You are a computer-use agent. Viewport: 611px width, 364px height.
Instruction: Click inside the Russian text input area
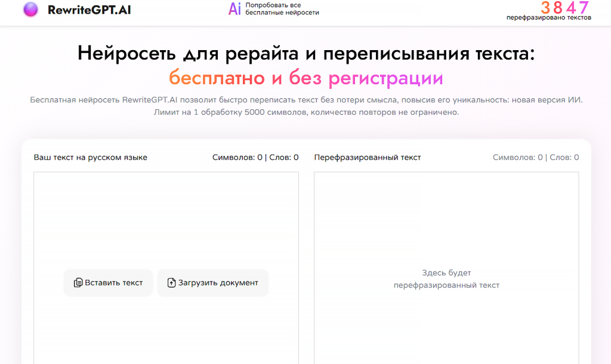pos(165,215)
